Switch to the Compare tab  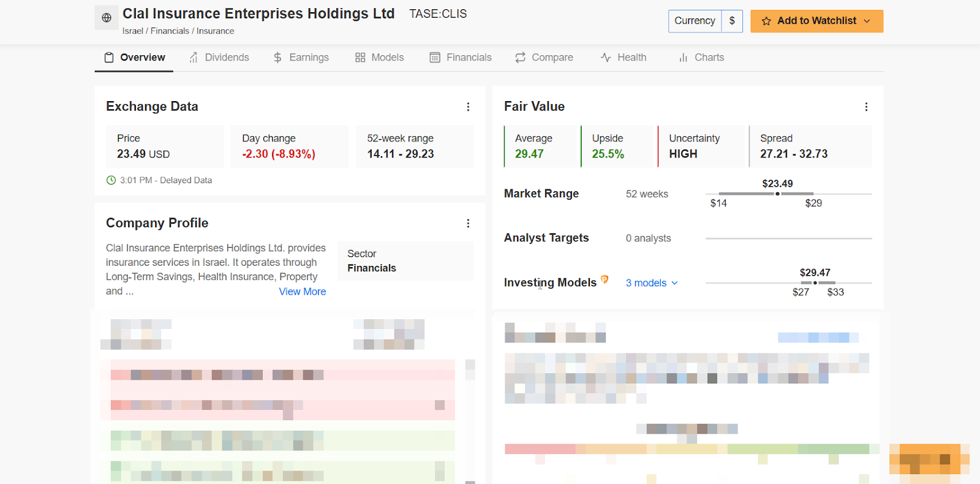[x=544, y=58]
